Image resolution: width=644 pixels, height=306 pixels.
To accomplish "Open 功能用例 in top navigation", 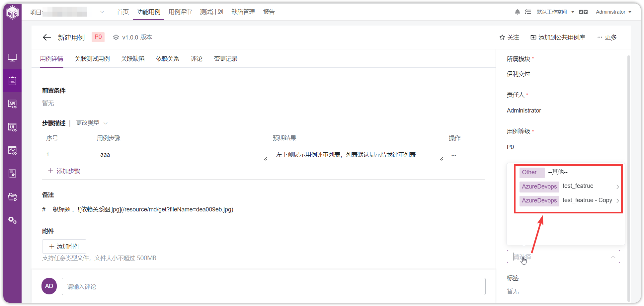I will pos(149,12).
